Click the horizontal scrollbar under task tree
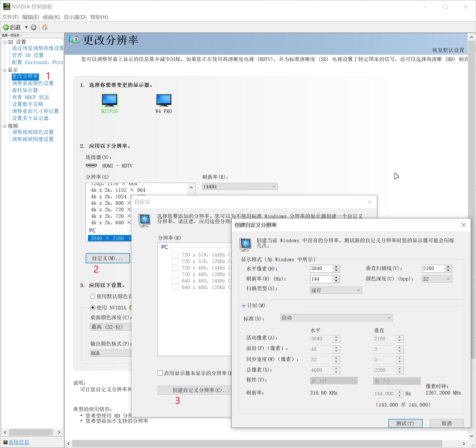476x448 pixels. point(31,432)
